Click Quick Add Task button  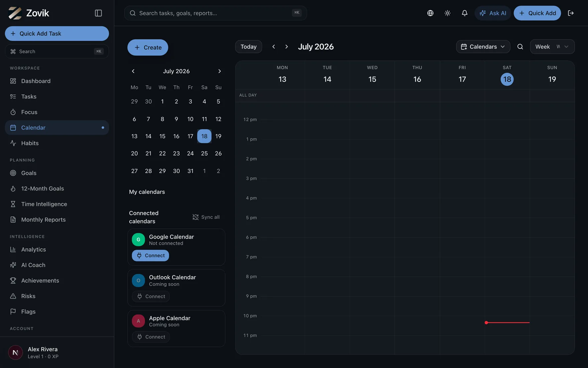pyautogui.click(x=57, y=33)
